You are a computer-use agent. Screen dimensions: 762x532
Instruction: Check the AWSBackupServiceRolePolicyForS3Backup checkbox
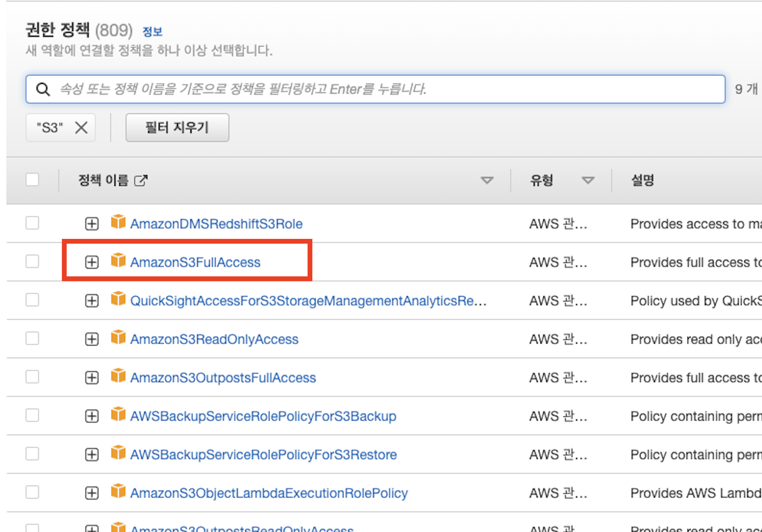tap(32, 415)
